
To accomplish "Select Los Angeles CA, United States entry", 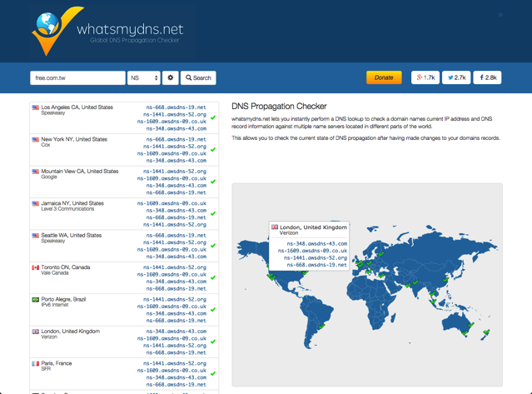I will 124,117.
